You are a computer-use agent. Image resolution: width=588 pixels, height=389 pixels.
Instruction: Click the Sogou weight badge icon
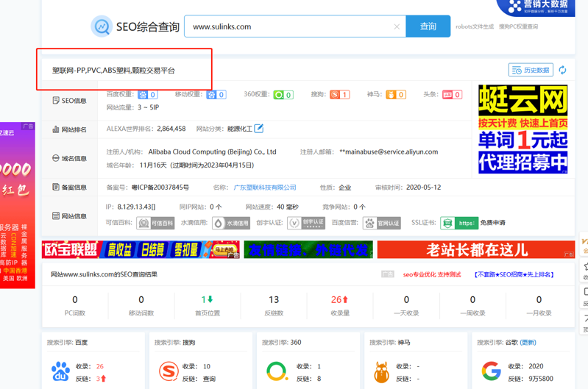tap(339, 95)
